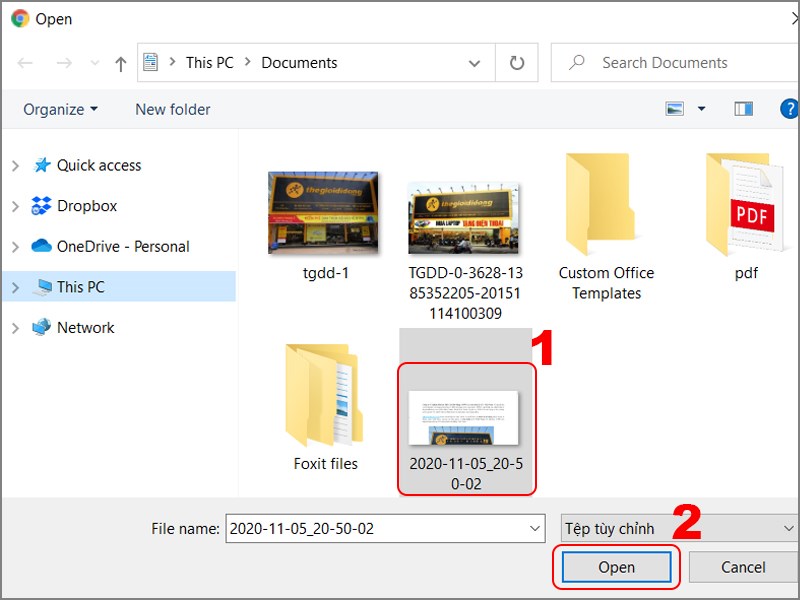Select the TGDD-0-3628 image thumbnail
Viewport: 800px width, 600px height.
[x=463, y=218]
